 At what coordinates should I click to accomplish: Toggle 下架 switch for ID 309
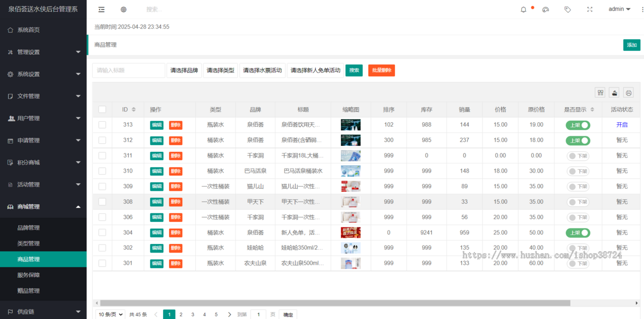point(578,187)
